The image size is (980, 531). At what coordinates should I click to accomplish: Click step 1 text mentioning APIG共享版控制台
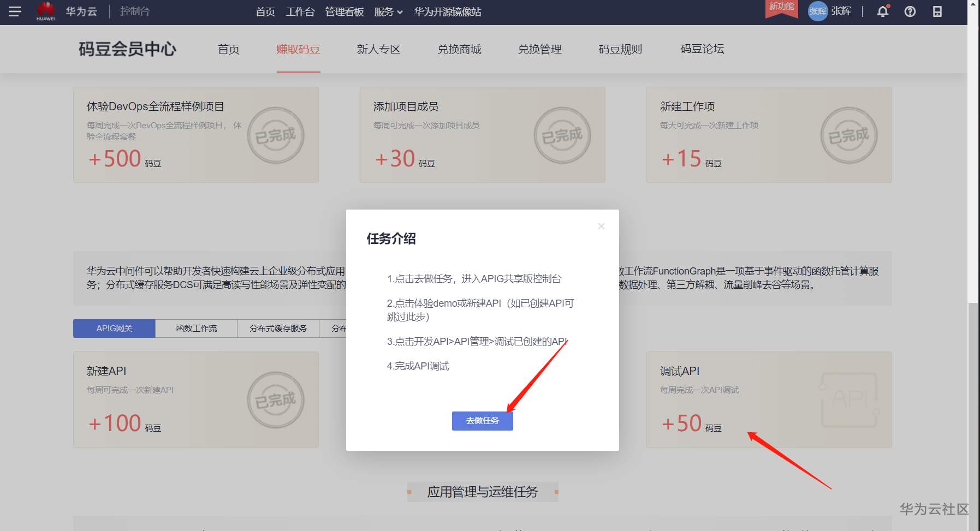coord(474,279)
